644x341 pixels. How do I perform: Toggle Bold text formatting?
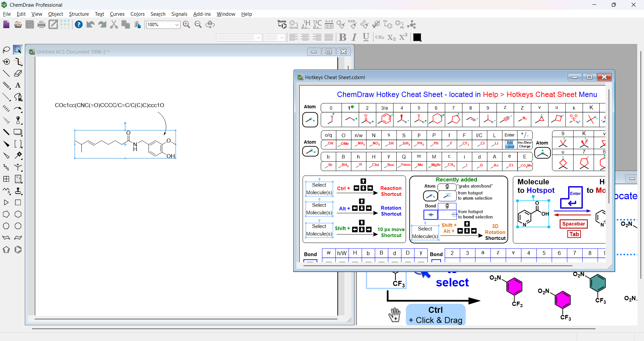point(343,37)
